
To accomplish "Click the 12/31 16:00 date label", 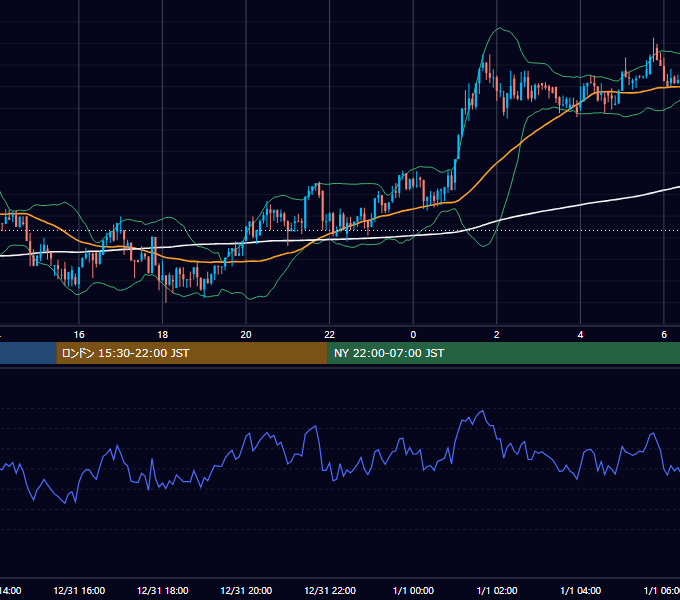I will (79, 590).
